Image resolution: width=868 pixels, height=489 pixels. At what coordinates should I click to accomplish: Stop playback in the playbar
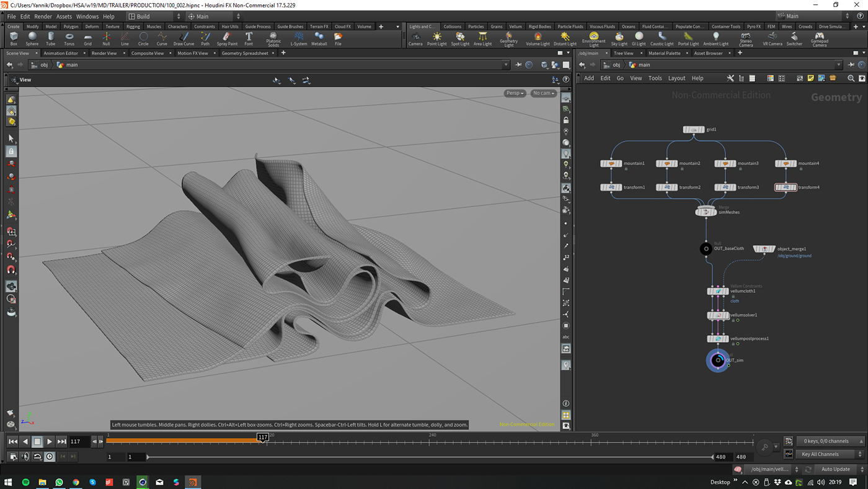(37, 442)
